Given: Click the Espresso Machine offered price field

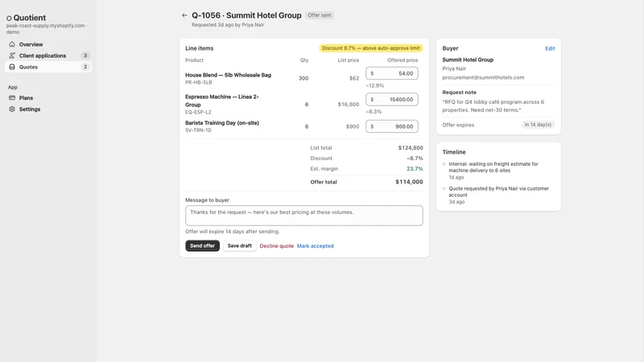Looking at the screenshot, I should coord(392,99).
